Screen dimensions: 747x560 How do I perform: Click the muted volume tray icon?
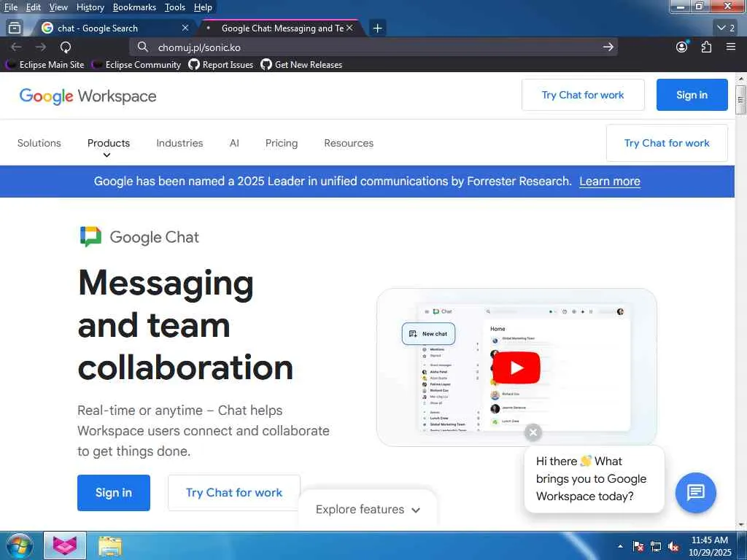tap(673, 547)
